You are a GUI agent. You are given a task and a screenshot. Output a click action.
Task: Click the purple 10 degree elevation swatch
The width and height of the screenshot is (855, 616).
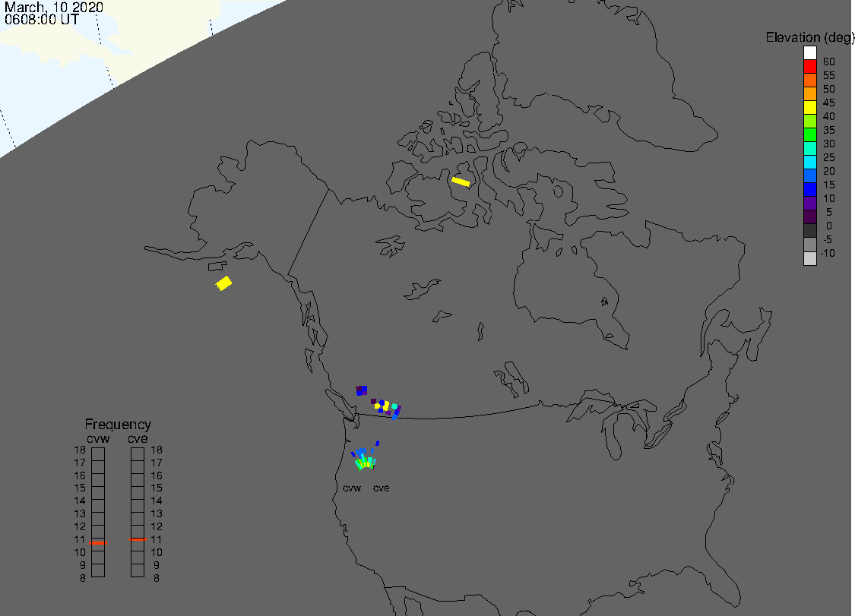tap(809, 203)
